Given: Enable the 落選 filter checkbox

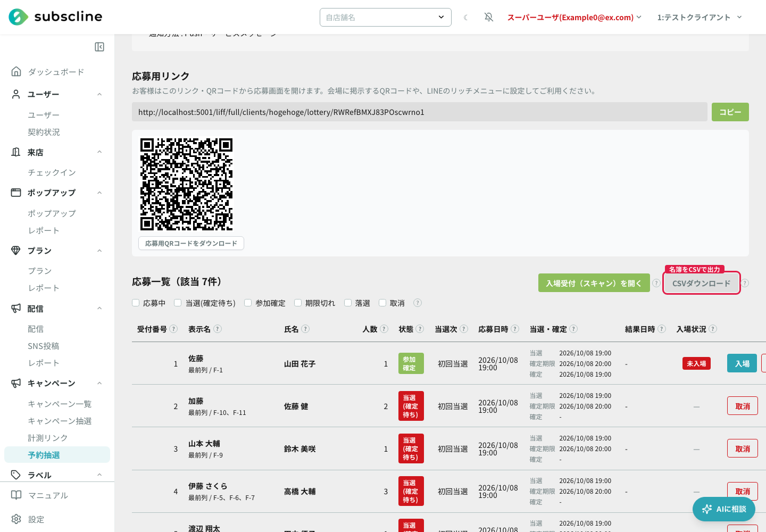Looking at the screenshot, I should 348,303.
